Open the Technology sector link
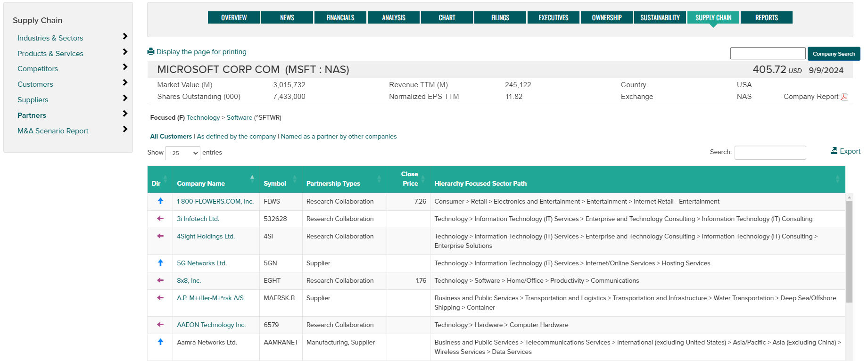 [203, 117]
